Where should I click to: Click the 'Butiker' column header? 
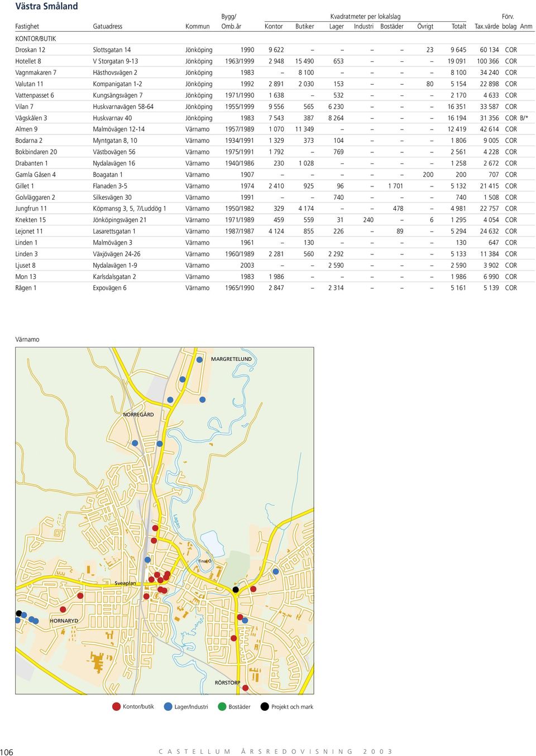(x=305, y=26)
